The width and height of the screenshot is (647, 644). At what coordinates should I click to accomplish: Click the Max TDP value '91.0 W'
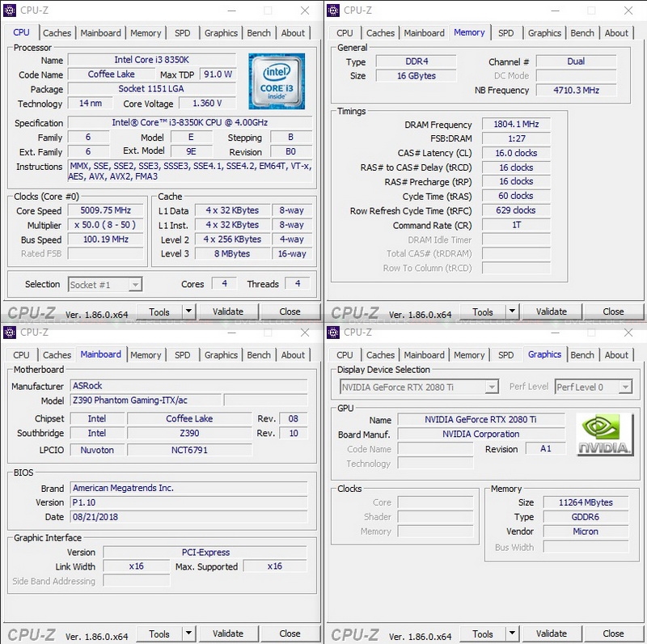coord(218,74)
